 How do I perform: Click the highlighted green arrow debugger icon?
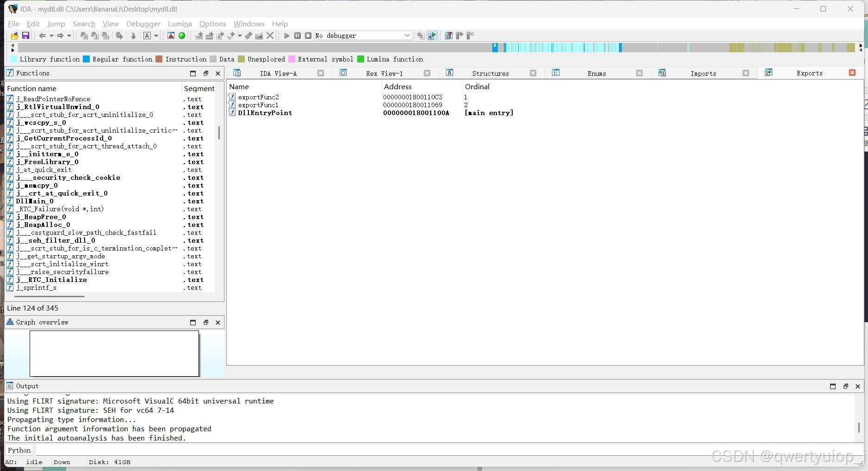(432, 36)
